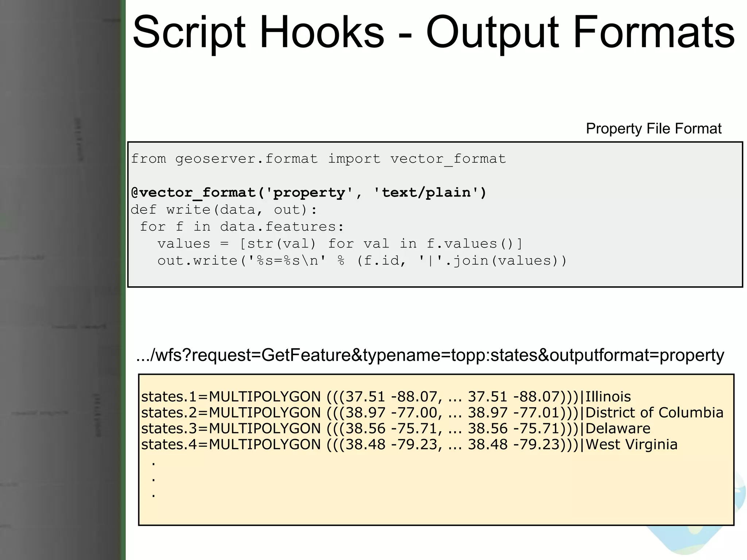Click the 'from geoserver.format import vector_format' line
Screen dimensions: 747x560
click(x=318, y=159)
